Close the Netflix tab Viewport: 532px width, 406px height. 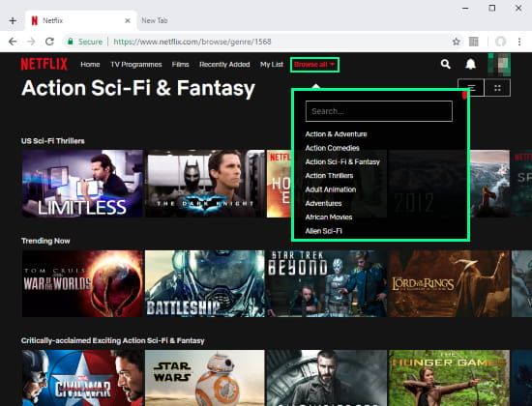(128, 20)
